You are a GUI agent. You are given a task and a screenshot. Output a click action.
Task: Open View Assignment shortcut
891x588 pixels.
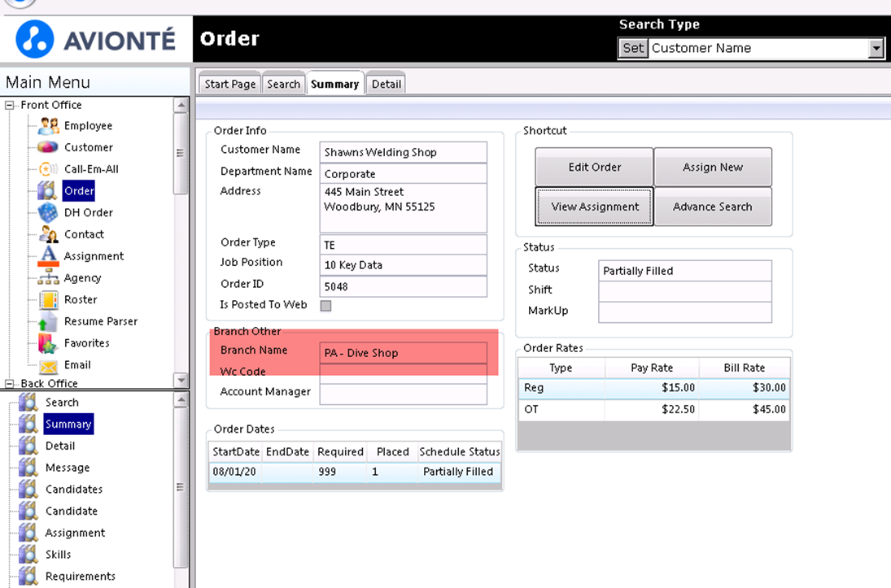(x=594, y=207)
